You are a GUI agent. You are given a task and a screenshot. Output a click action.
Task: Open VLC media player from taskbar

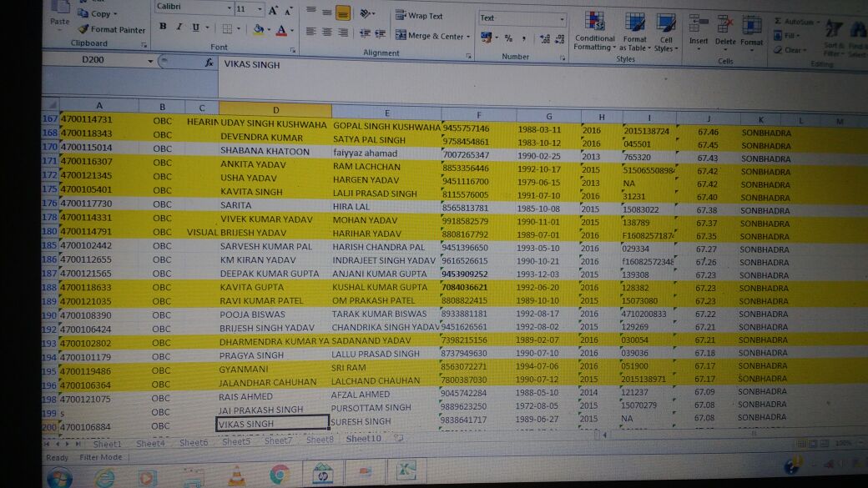pyautogui.click(x=236, y=475)
